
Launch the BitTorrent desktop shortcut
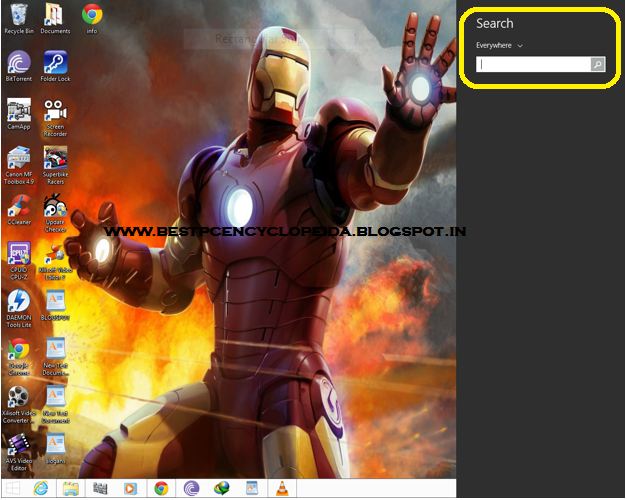[19, 66]
